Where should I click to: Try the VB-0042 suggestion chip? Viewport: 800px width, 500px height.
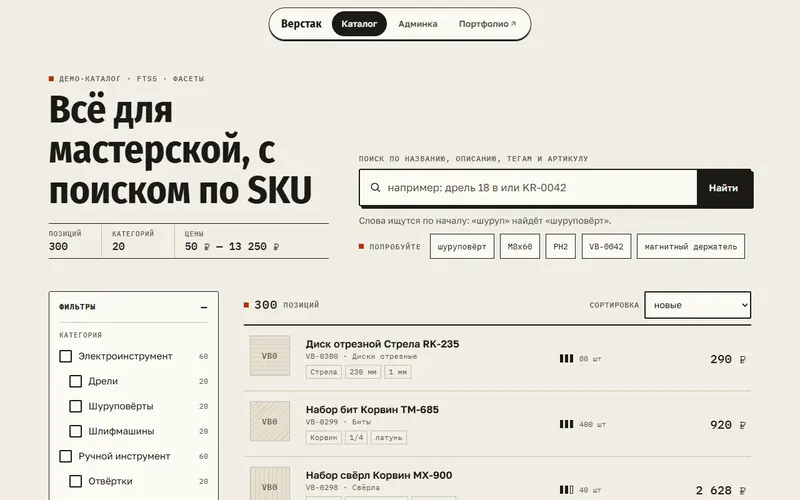[x=606, y=246]
